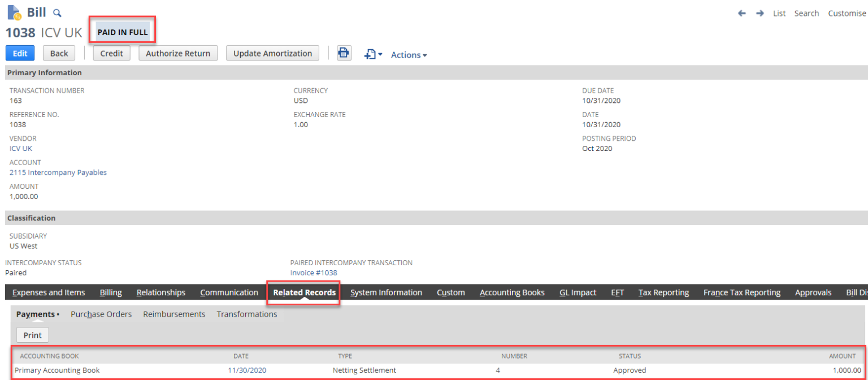Open the Accounting Books tab

point(512,292)
